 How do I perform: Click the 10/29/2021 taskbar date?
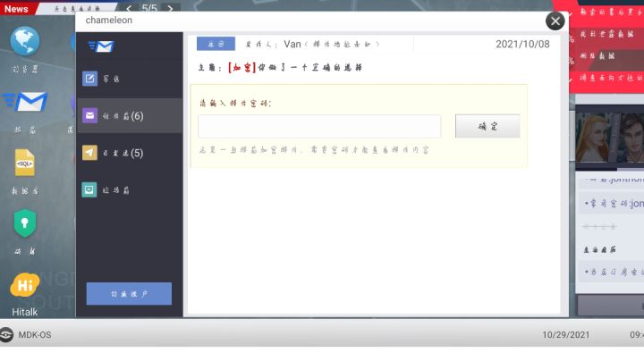click(565, 335)
